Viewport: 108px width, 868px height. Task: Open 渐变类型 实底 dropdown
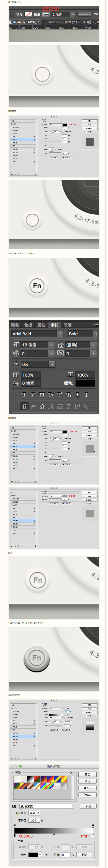tap(34, 813)
